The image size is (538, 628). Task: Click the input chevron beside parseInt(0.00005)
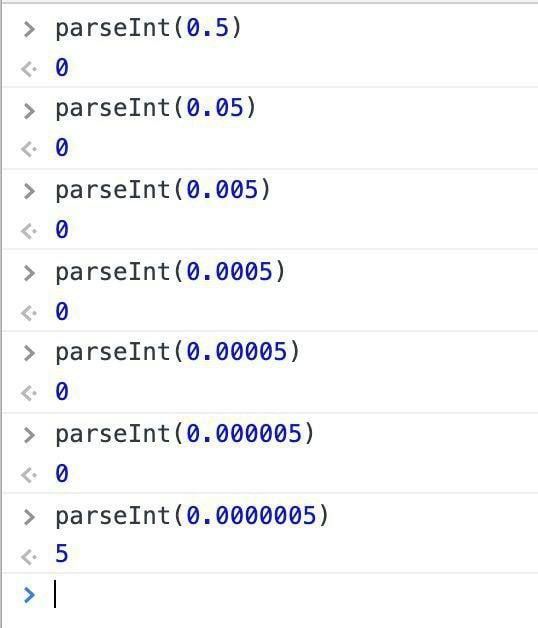[x=29, y=353]
